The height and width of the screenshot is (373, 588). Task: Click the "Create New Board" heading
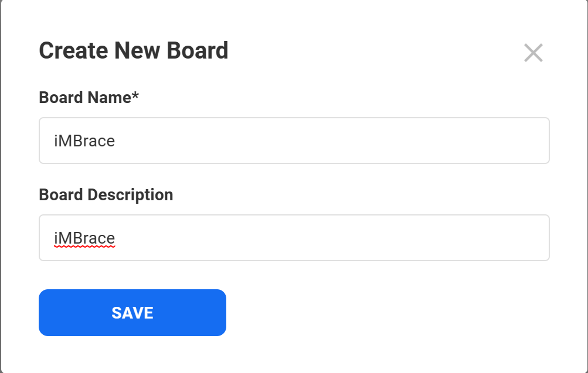point(133,51)
